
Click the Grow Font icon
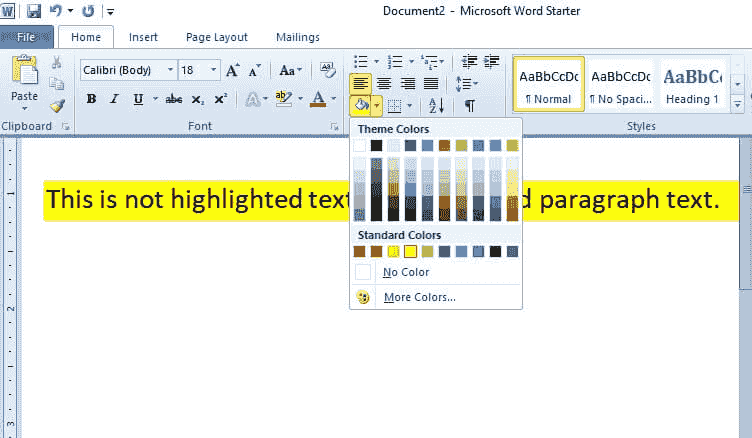click(x=233, y=70)
